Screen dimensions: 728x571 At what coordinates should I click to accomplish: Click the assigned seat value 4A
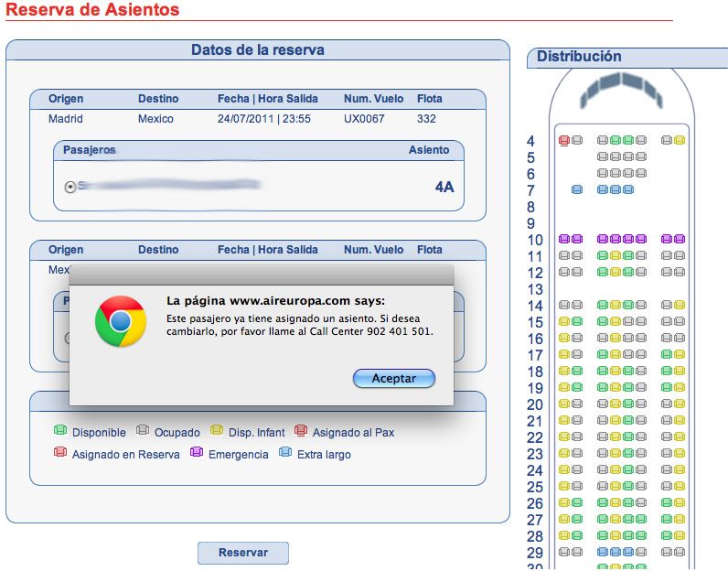[444, 187]
